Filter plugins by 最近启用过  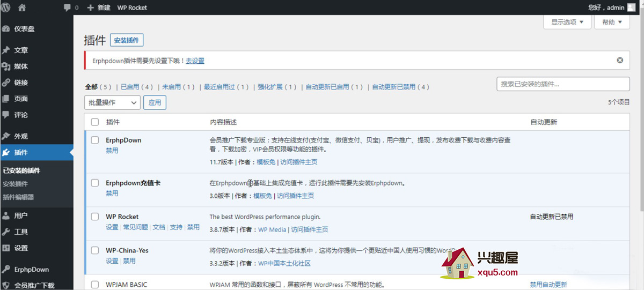[x=219, y=87]
